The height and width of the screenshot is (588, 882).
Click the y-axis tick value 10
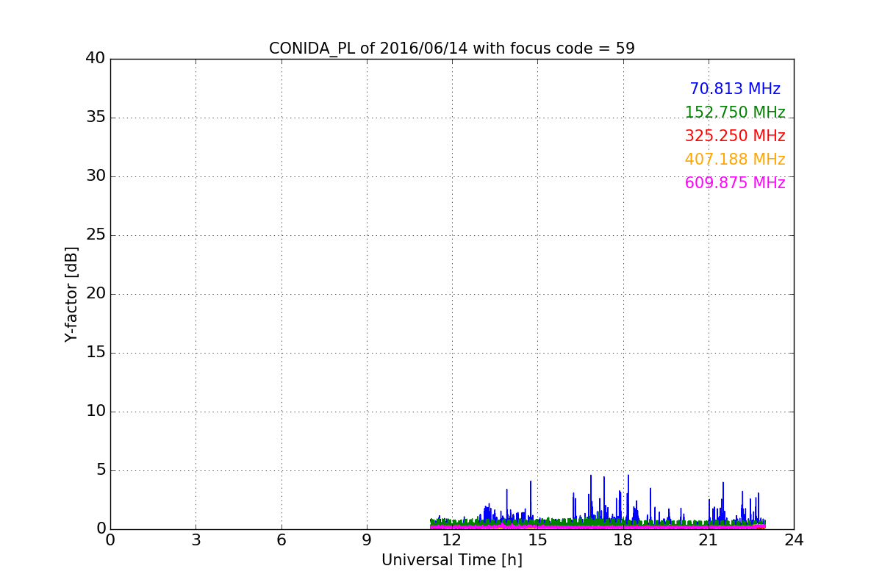point(96,412)
